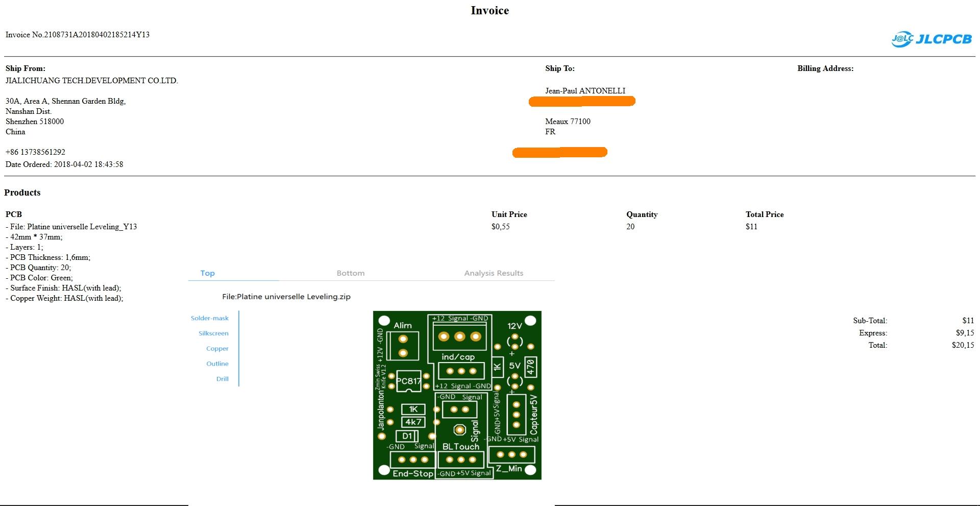Screen dimensions: 980x506
Task: Click the 'Billing Address:' heading
Action: (x=825, y=68)
